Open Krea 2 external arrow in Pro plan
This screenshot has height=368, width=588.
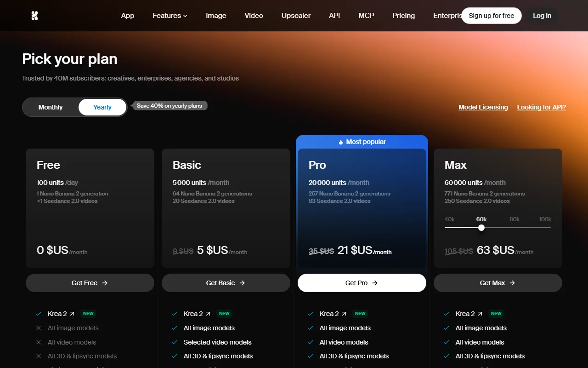[344, 314]
